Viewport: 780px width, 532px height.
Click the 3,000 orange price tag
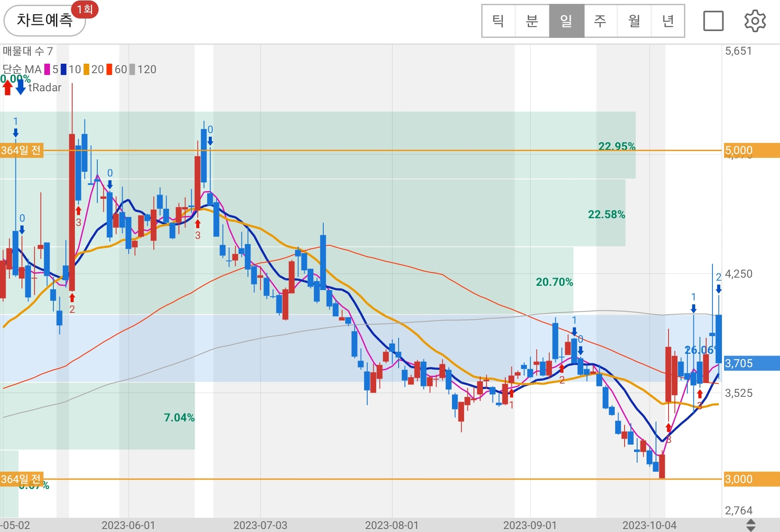tap(752, 479)
